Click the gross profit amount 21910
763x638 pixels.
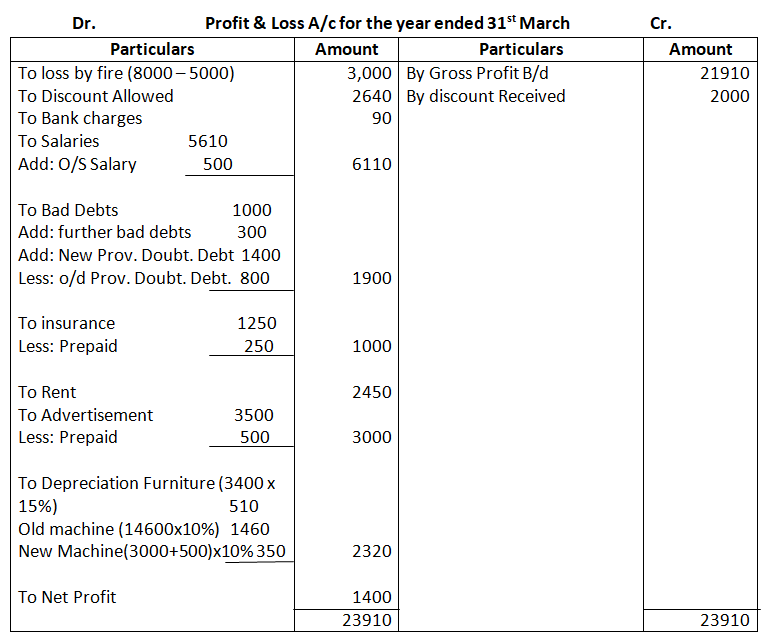coord(725,73)
